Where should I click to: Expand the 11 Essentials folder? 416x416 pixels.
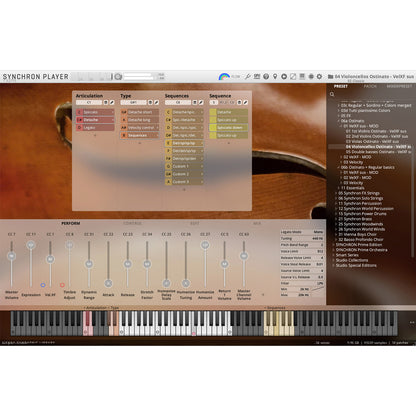pos(338,188)
